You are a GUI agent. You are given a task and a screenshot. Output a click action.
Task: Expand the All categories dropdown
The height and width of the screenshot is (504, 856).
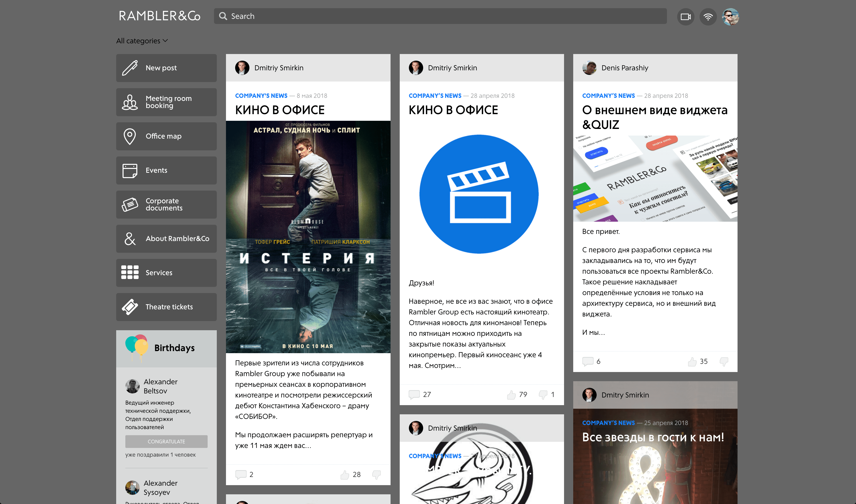point(142,41)
